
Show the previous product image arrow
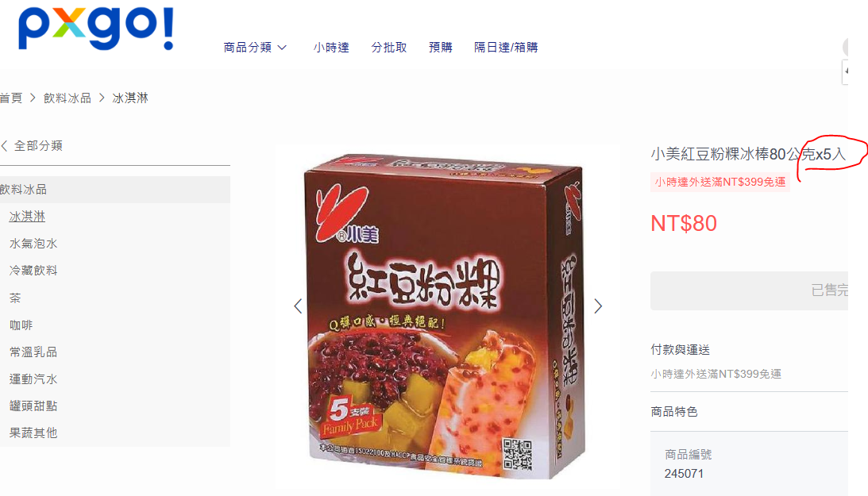(x=298, y=306)
